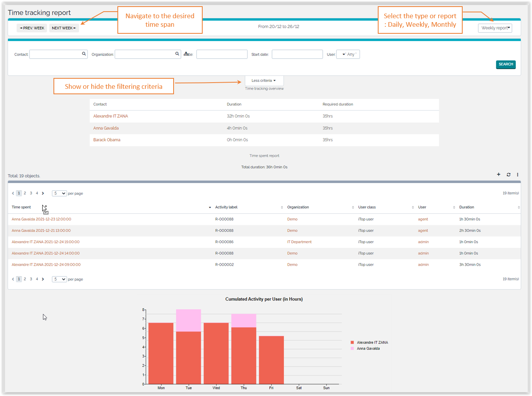Go to page 3 in top pagination

point(31,193)
